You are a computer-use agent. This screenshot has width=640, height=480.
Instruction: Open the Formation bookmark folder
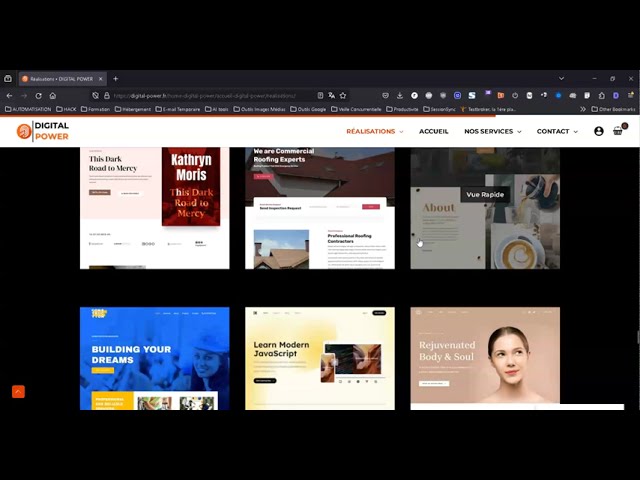click(96, 109)
